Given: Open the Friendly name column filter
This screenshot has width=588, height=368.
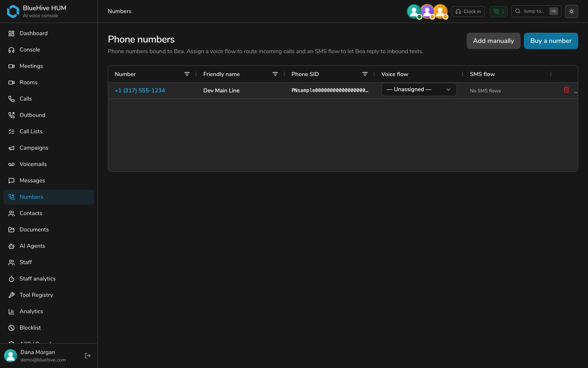Looking at the screenshot, I should 275,74.
